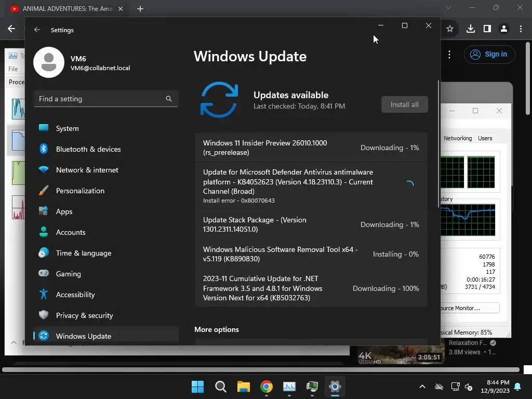Switch to Users tab in Task Manager
532x399 pixels.
coord(485,138)
